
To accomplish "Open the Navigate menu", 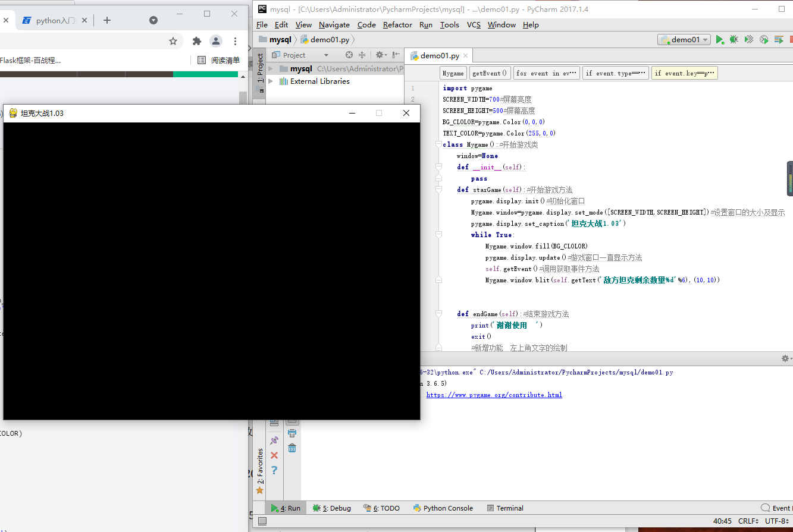I will [334, 24].
